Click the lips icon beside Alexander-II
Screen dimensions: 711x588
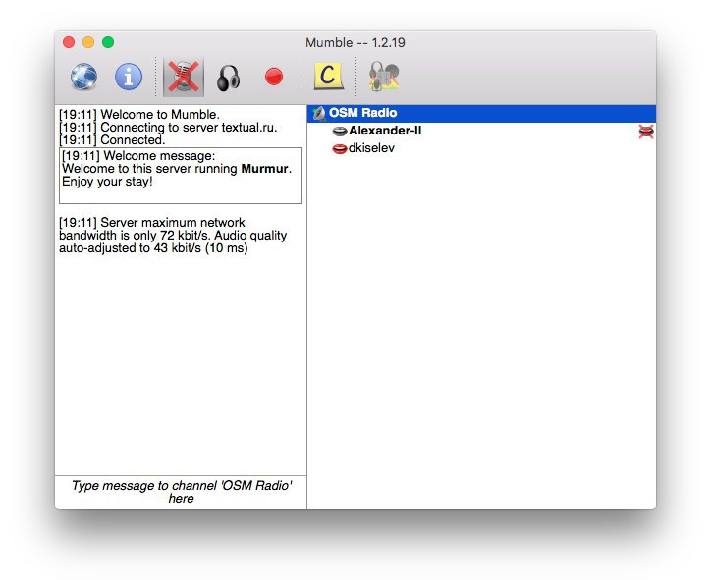click(x=340, y=132)
